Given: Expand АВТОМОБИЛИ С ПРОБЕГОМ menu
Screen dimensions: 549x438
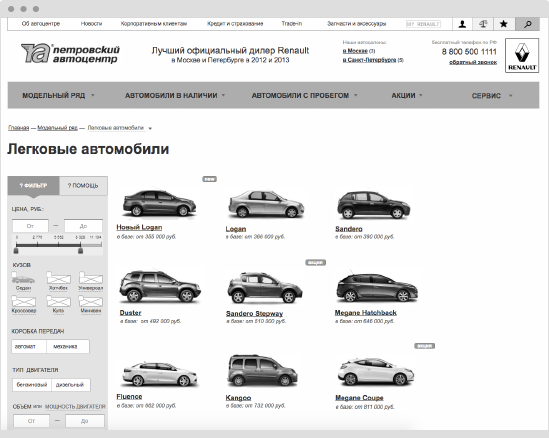Looking at the screenshot, I should 305,95.
